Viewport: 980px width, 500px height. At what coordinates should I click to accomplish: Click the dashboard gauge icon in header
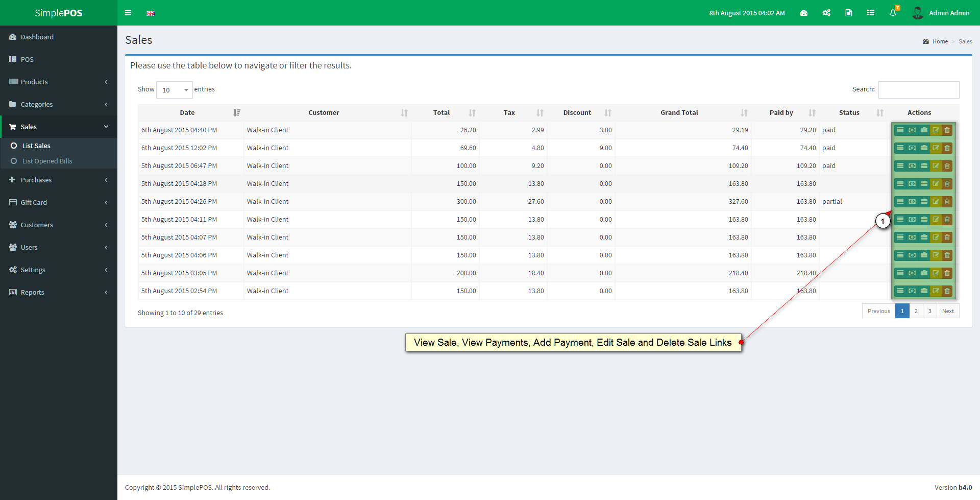click(804, 13)
